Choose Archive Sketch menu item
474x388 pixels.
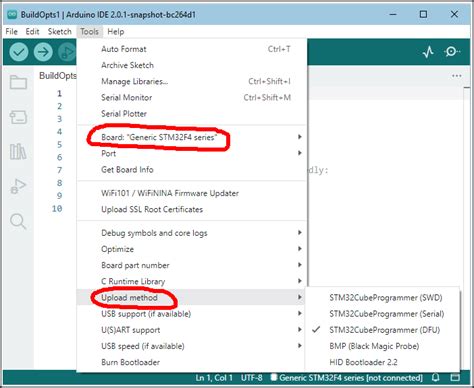pyautogui.click(x=192, y=65)
